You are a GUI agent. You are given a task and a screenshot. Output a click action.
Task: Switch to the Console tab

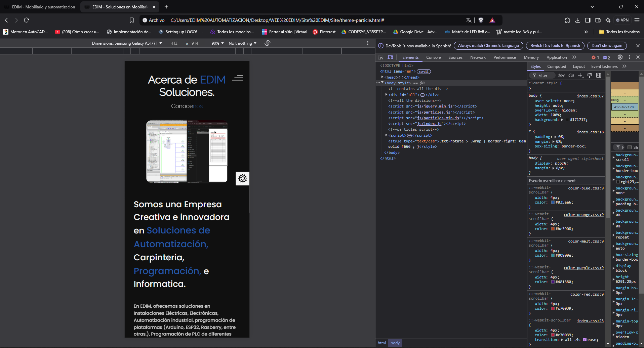point(433,57)
